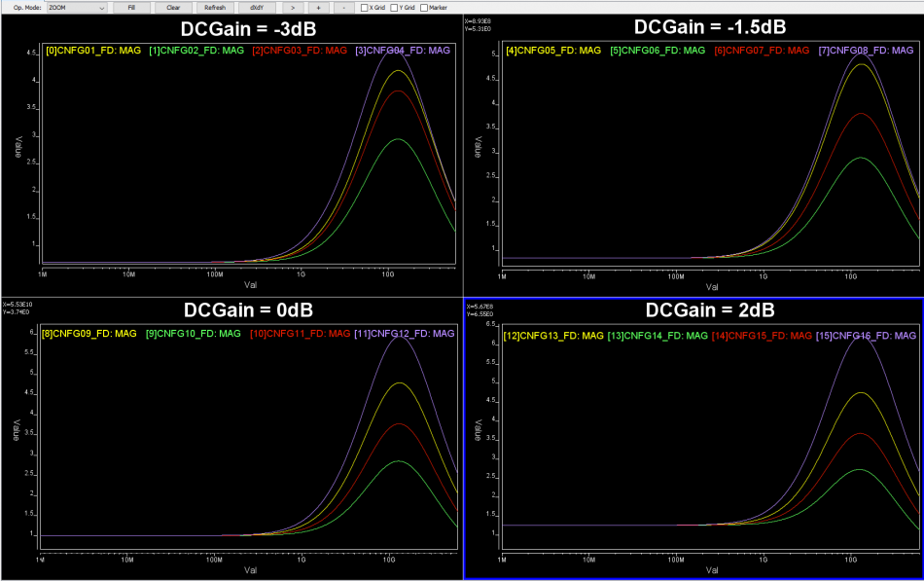Viewport: 924px width, 581px height.
Task: Select the CNFG01_FD: MAG legend entry
Action: [93, 50]
